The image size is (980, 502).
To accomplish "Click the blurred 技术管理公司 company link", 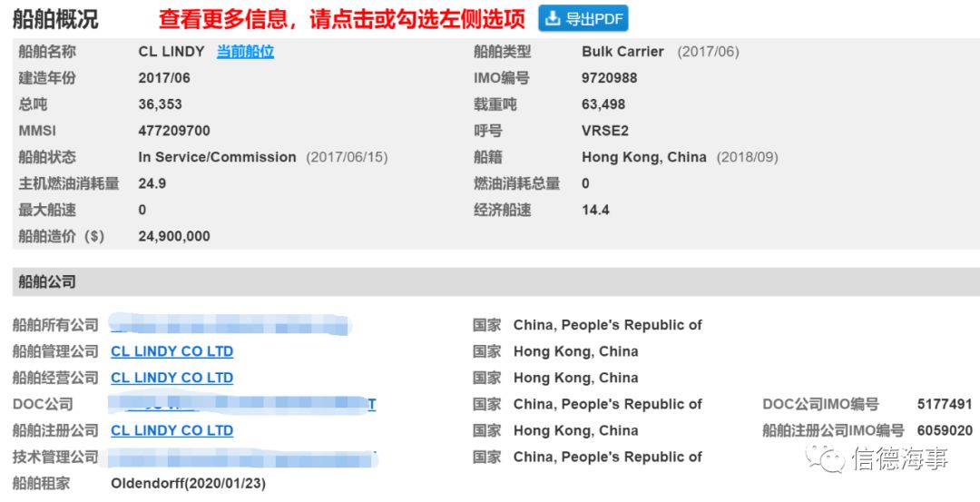I will [244, 458].
